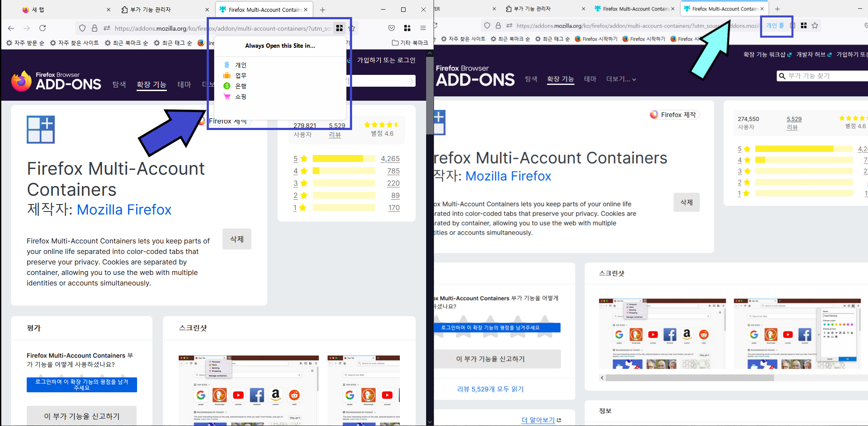
Task: Click 이 부가 기능을 신고하기 in right window
Action: pos(490,359)
